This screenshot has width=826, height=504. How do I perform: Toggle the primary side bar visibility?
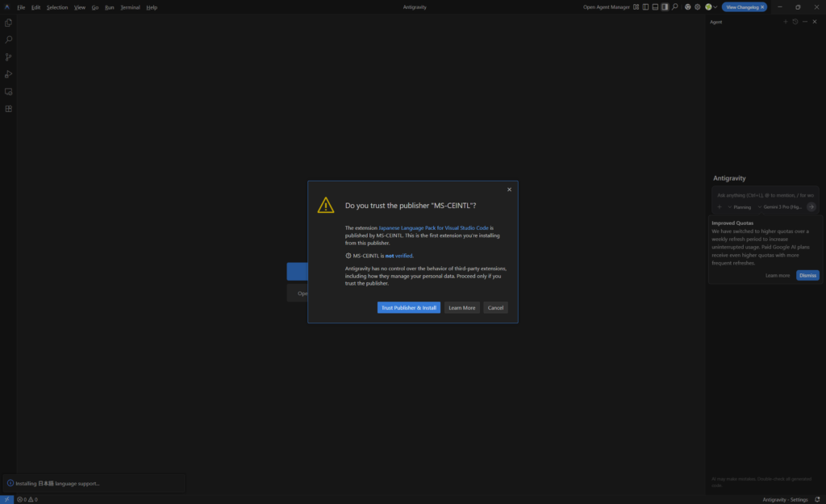click(x=645, y=7)
